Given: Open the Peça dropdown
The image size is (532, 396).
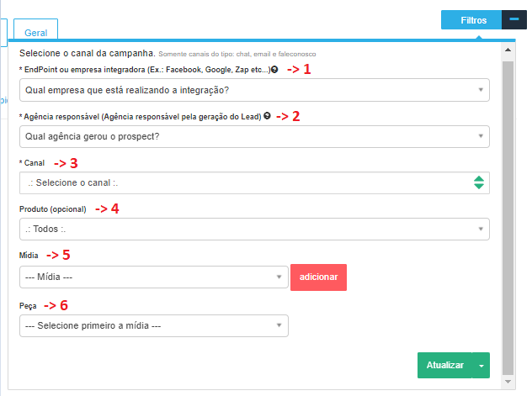Looking at the screenshot, I should coord(153,325).
